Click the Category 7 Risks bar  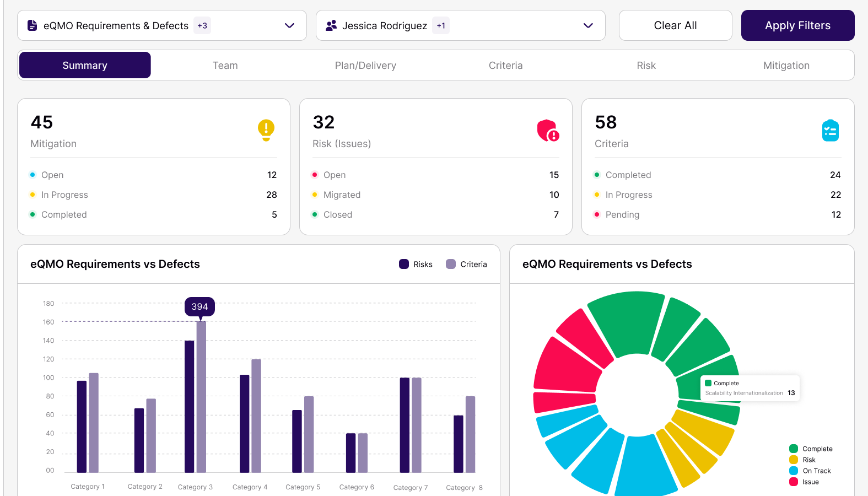click(x=405, y=425)
